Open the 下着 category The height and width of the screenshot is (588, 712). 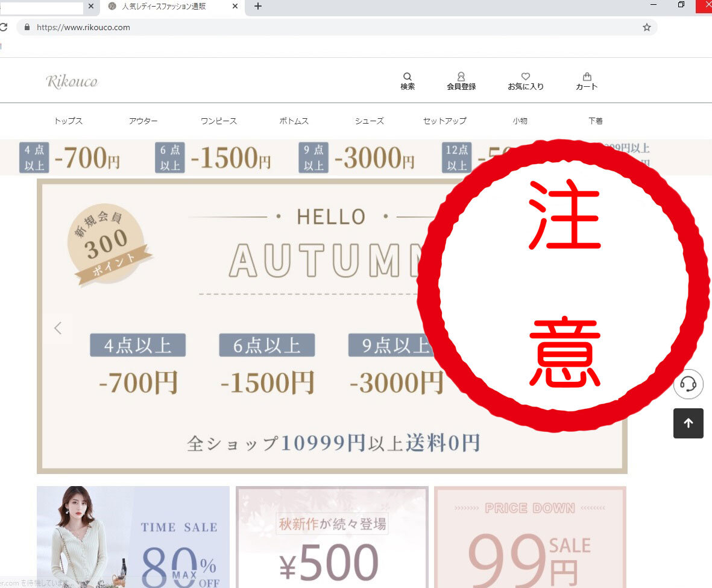point(595,121)
